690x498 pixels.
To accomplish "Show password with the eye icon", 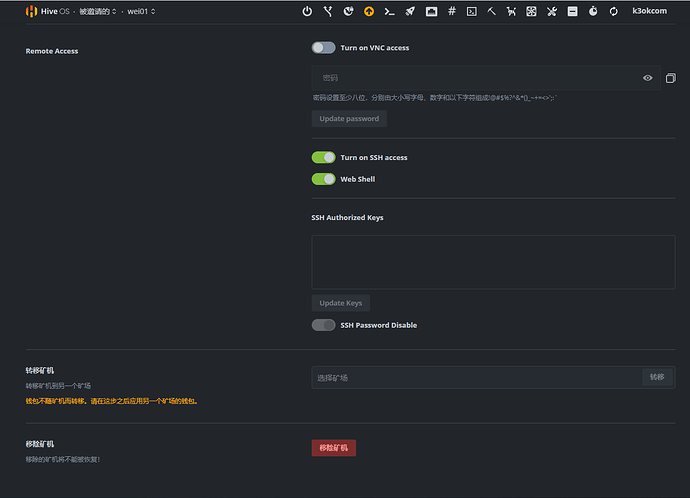I will coord(647,78).
